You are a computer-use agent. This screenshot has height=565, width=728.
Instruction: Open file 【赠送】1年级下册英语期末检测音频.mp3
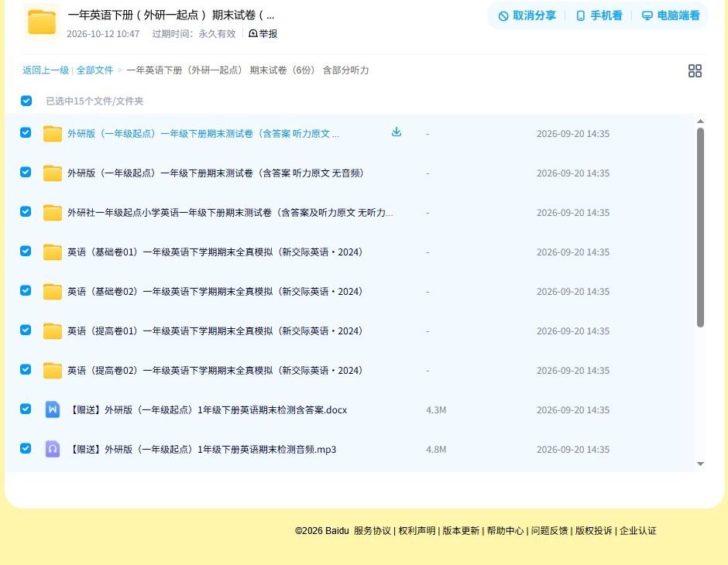click(202, 450)
